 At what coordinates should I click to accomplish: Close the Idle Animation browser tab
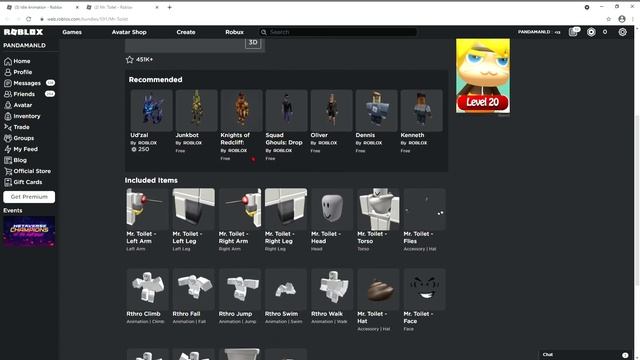77,7
